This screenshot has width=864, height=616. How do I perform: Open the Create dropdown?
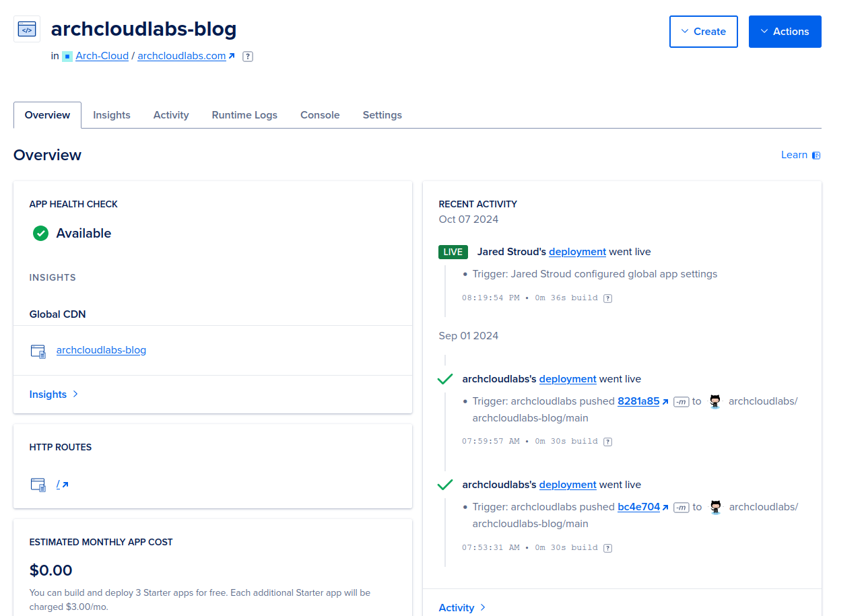point(703,32)
